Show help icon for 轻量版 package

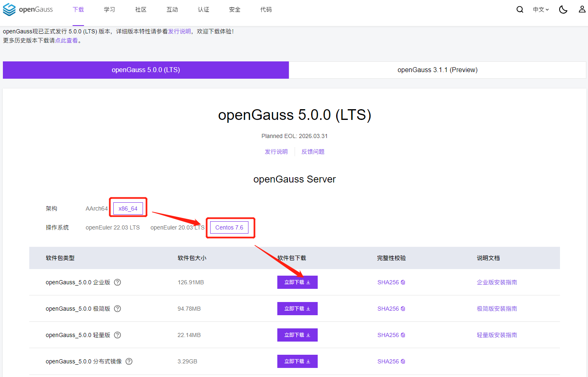[117, 335]
